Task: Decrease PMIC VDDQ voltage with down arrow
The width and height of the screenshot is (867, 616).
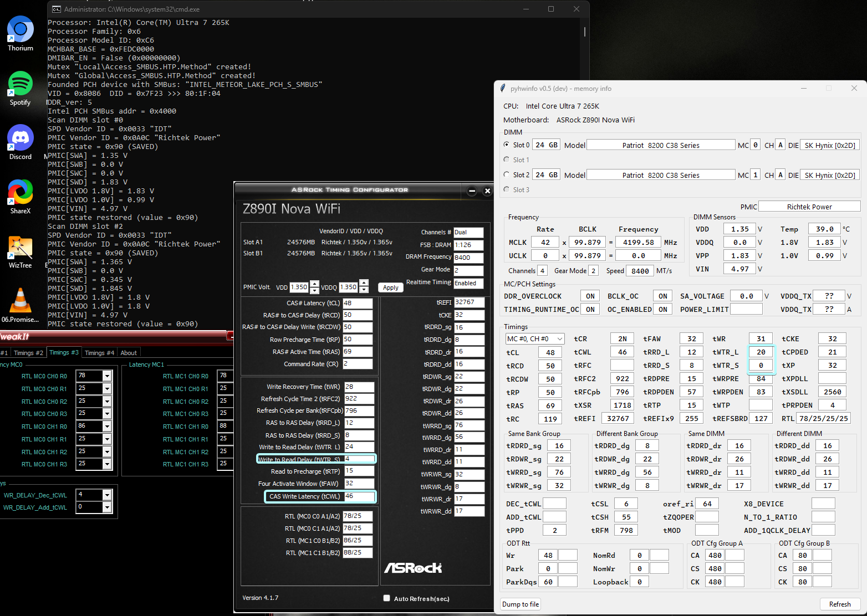Action: (364, 290)
